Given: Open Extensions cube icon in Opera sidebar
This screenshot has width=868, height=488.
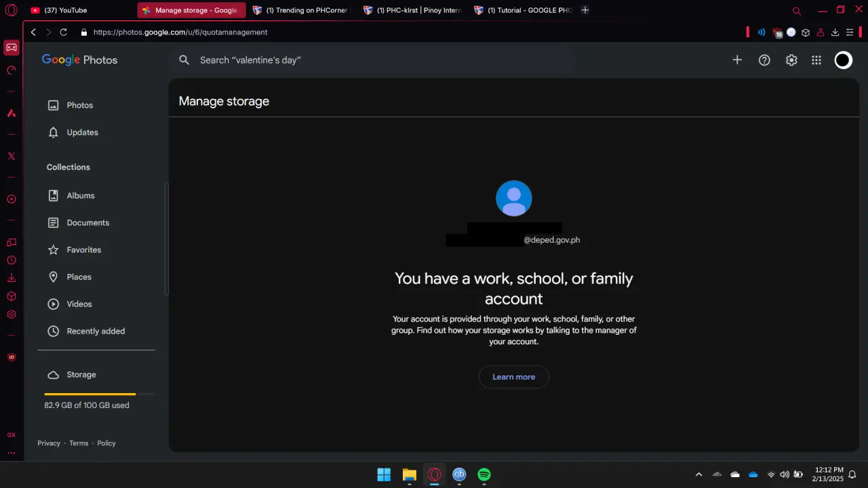Looking at the screenshot, I should click(11, 296).
